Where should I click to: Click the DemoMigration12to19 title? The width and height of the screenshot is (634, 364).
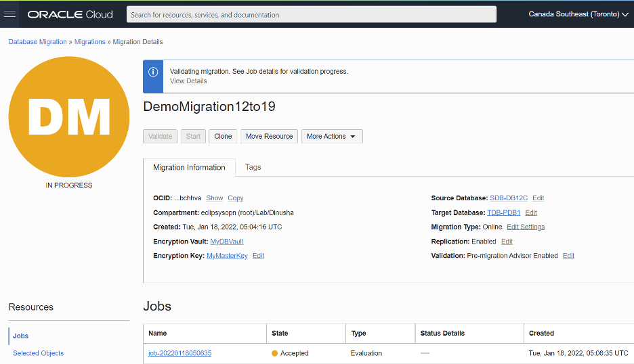(x=209, y=107)
